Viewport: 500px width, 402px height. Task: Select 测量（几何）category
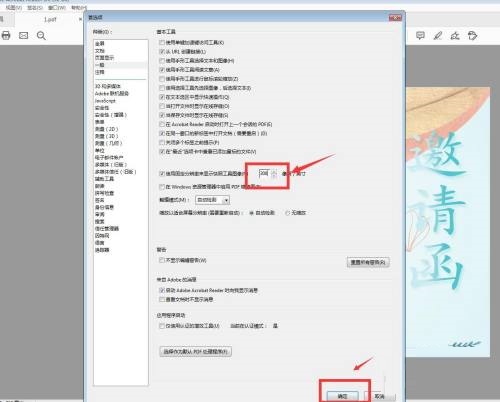tap(109, 143)
